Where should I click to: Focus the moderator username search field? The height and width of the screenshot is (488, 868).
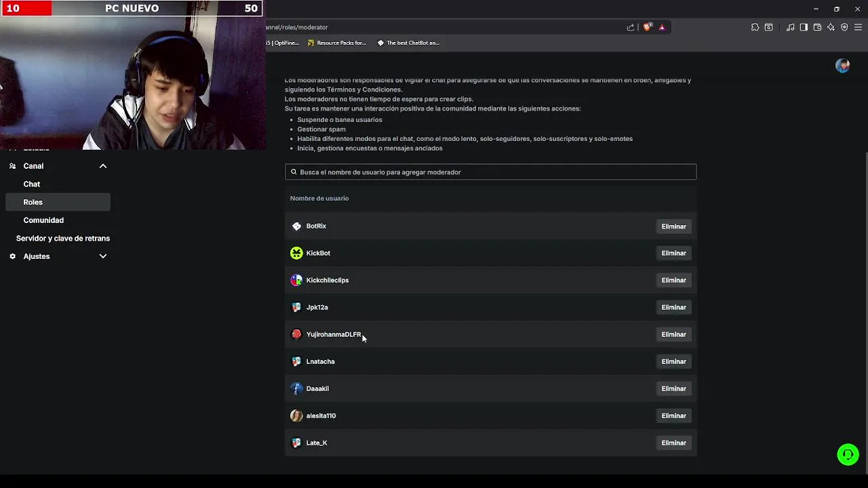point(490,172)
